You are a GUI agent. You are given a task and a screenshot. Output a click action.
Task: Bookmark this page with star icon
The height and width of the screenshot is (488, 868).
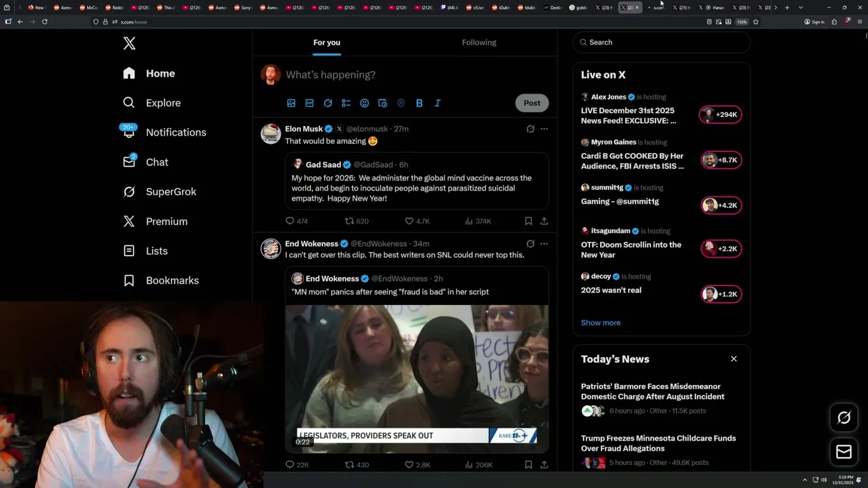point(755,22)
